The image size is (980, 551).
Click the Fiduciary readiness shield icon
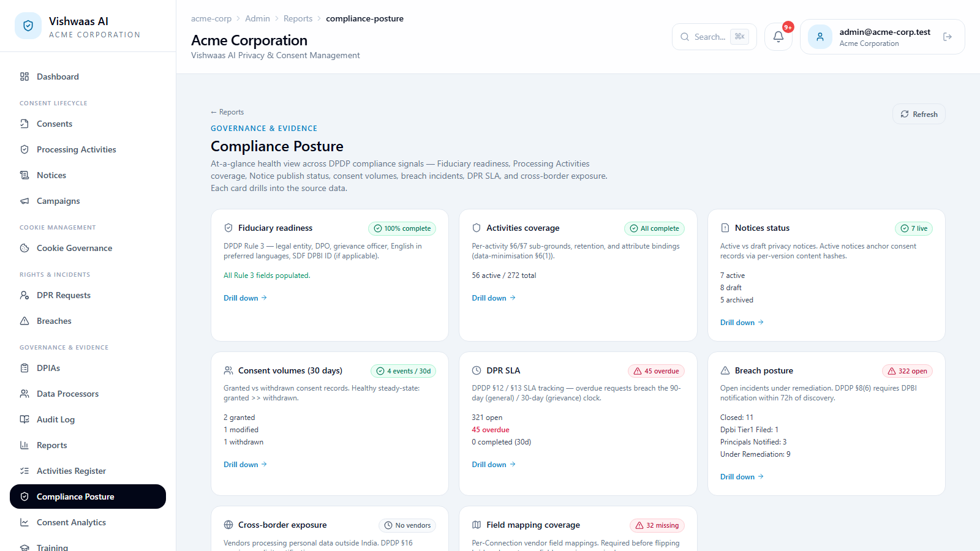click(x=228, y=228)
